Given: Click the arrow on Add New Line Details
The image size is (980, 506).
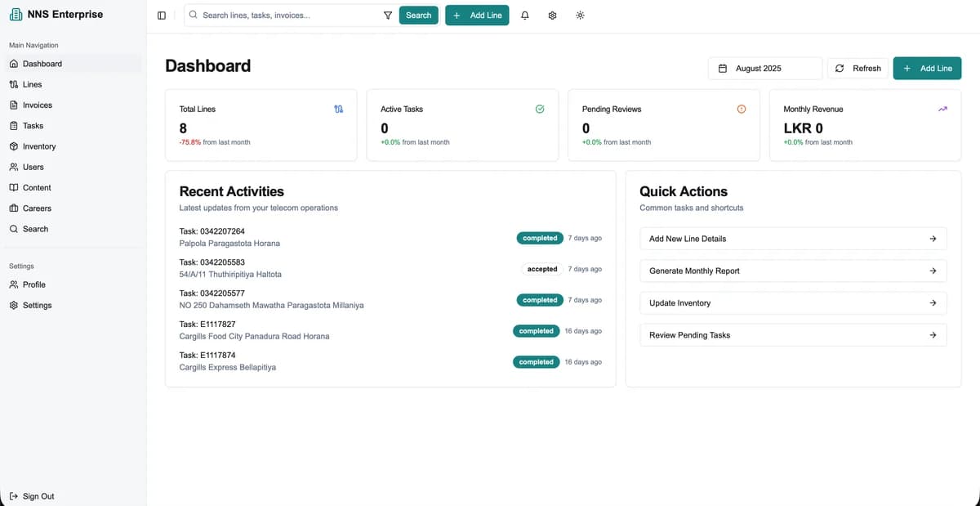Looking at the screenshot, I should (933, 239).
